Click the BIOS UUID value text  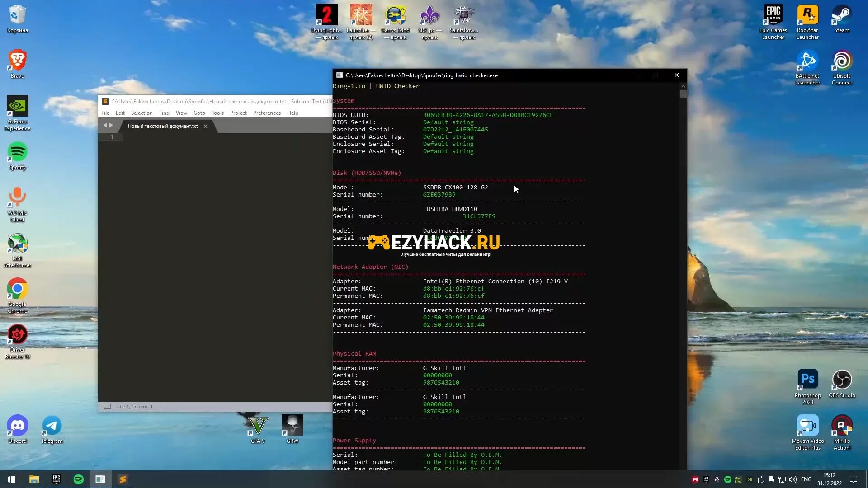(x=488, y=115)
